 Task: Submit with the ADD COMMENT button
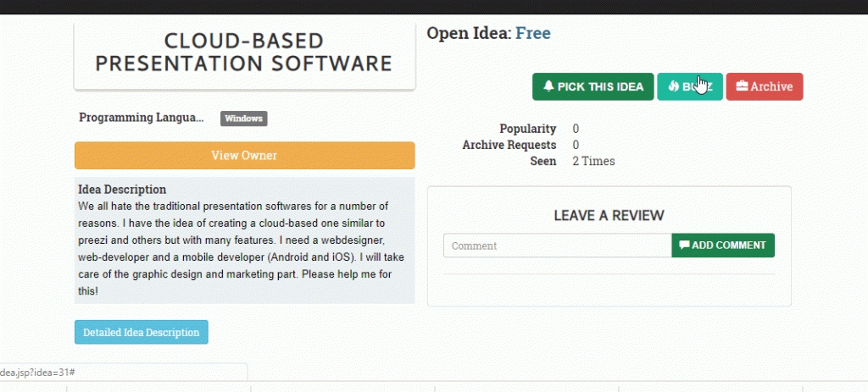point(723,246)
